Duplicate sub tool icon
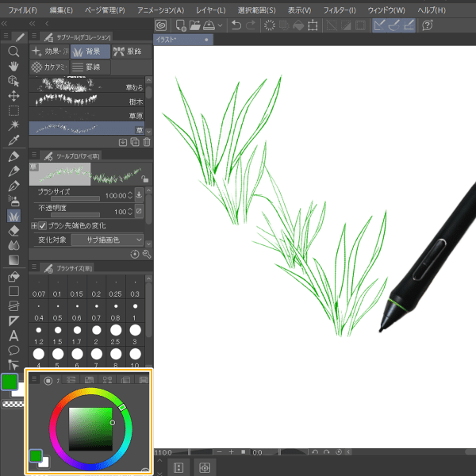 [x=135, y=142]
